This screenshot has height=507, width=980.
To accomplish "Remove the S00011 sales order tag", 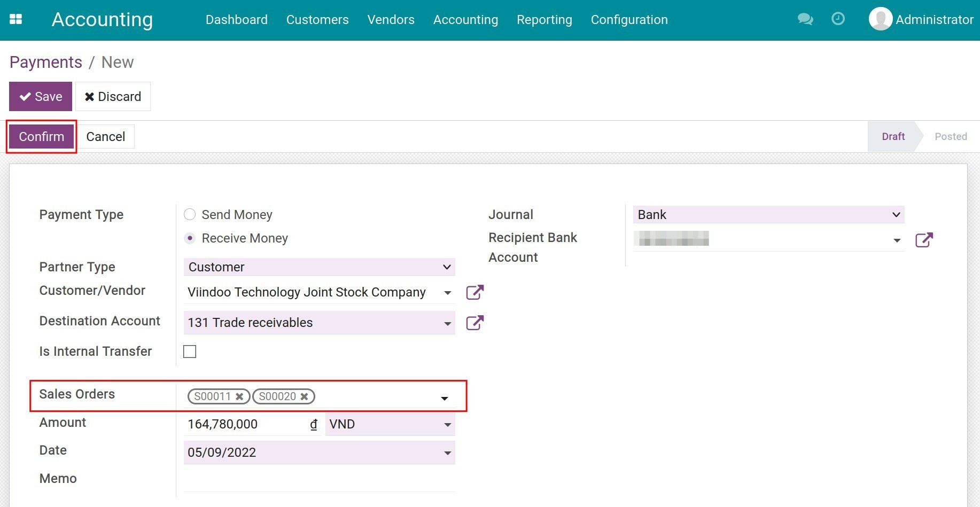I will (239, 396).
